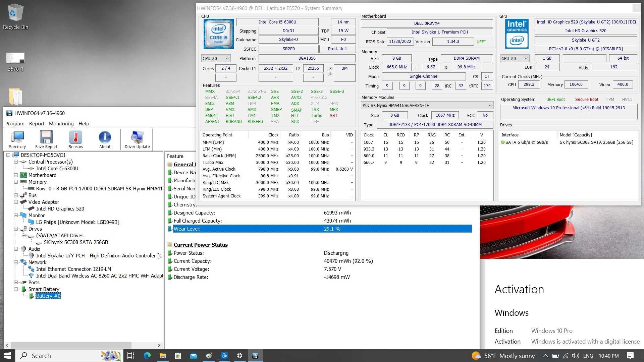The height and width of the screenshot is (362, 644).
Task: Click the Intel Core i5 CPU logo
Action: 219,34
